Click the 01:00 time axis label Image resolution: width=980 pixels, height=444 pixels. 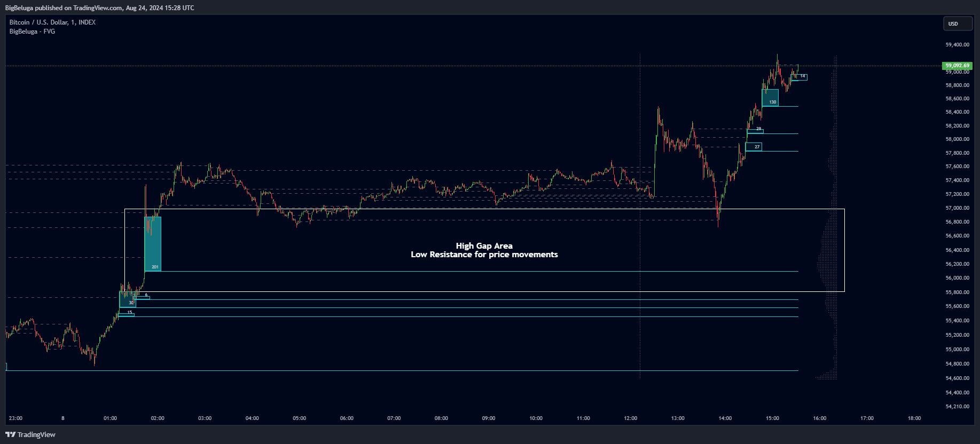pyautogui.click(x=110, y=418)
